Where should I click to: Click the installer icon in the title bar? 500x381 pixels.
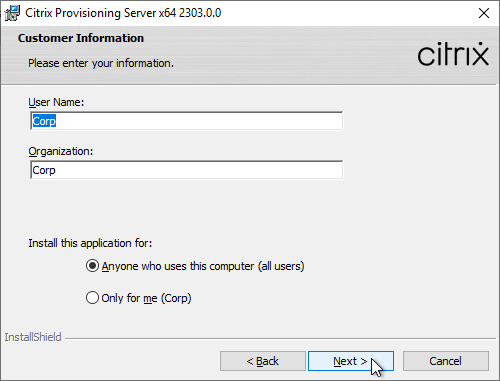[13, 13]
